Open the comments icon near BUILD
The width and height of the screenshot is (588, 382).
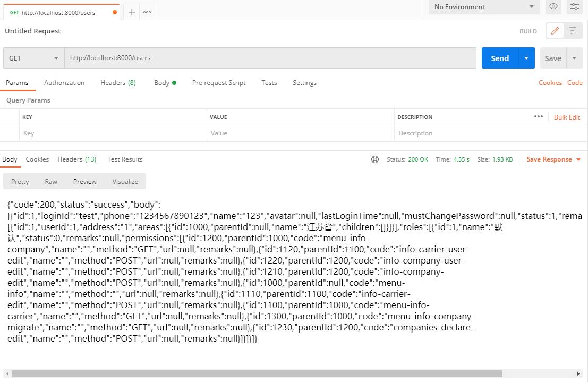pos(573,31)
